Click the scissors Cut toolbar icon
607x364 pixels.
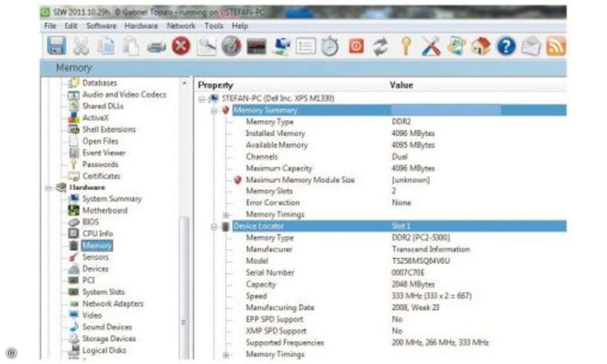tap(81, 47)
